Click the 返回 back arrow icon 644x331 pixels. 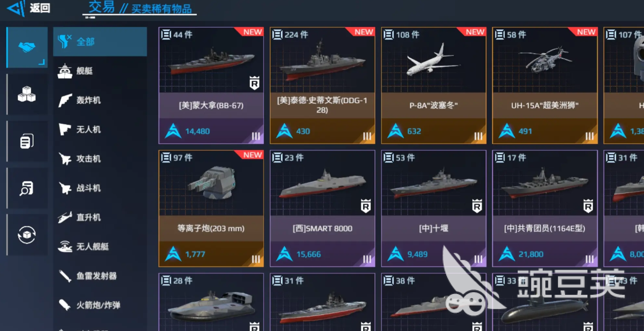pos(16,9)
